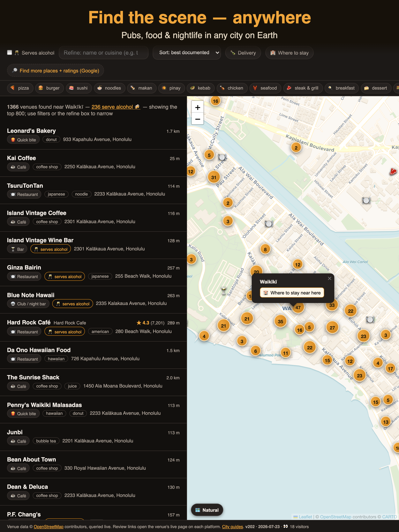This screenshot has height=532, width=399.
Task: Click the cocktail glass map marker
Action: tap(224, 291)
